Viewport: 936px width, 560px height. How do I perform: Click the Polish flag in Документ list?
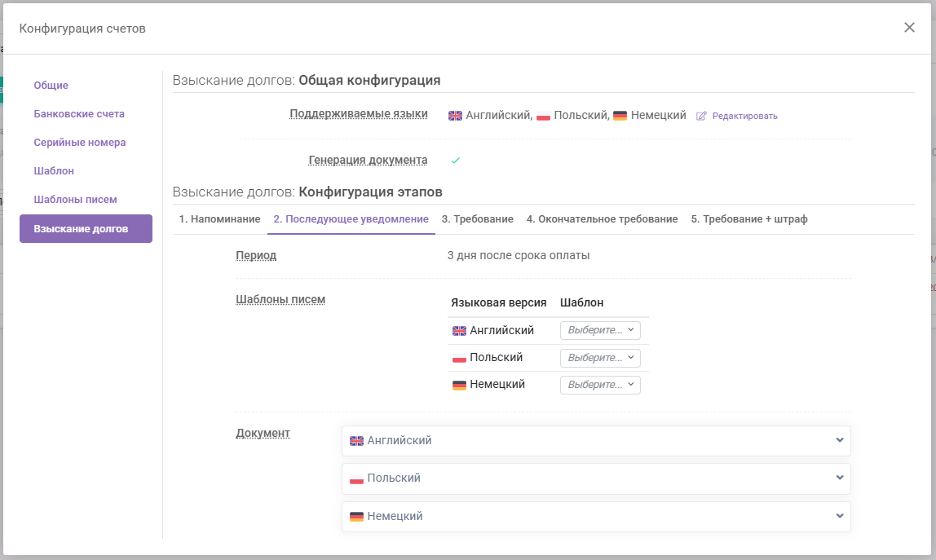click(x=356, y=478)
